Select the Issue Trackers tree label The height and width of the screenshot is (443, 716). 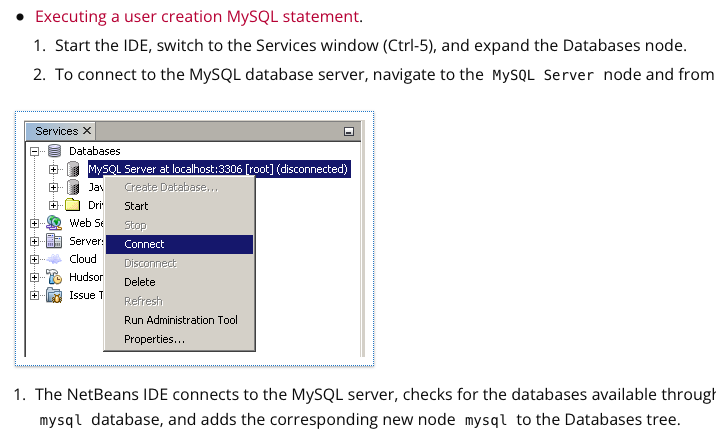[86, 295]
